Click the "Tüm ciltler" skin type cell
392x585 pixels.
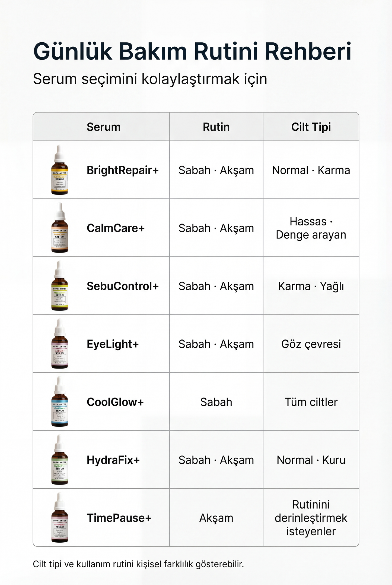point(311,402)
